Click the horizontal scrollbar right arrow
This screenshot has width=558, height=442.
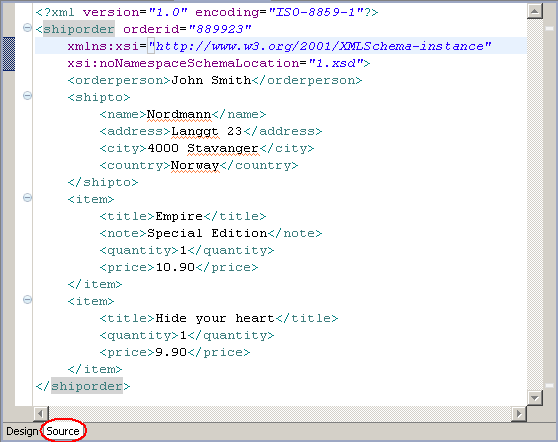point(519,414)
